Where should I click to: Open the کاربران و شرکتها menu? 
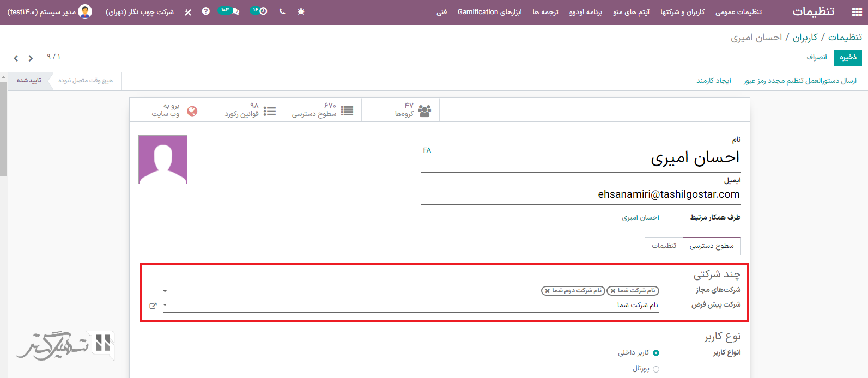(682, 12)
